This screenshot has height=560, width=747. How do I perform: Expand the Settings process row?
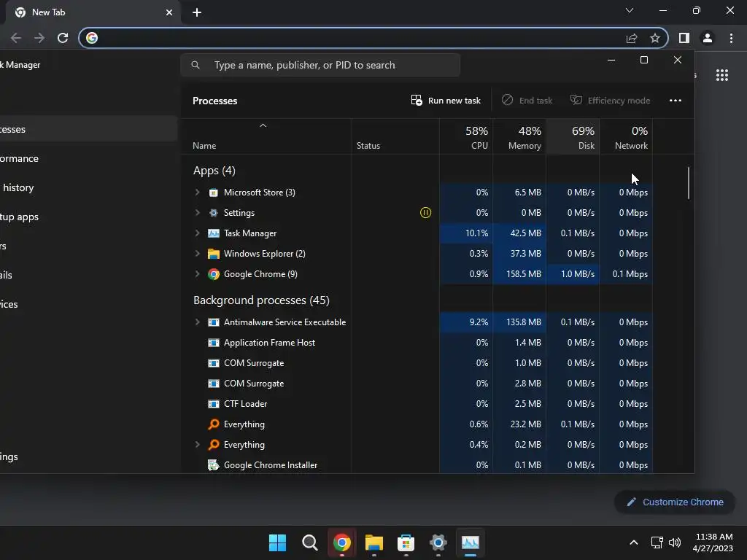point(197,213)
